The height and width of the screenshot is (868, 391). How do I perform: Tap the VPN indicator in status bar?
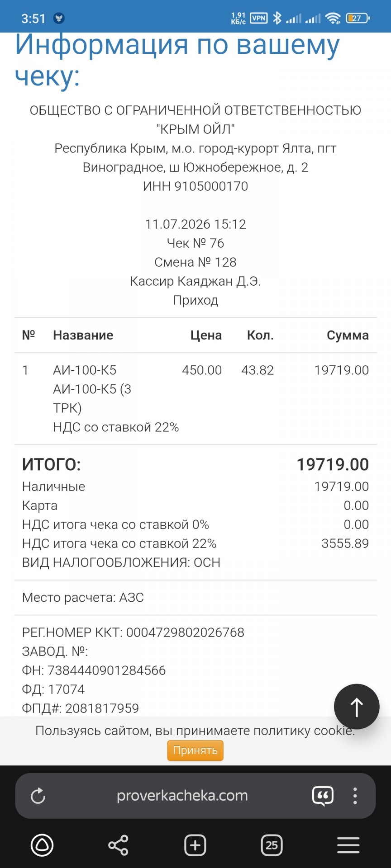point(259,18)
